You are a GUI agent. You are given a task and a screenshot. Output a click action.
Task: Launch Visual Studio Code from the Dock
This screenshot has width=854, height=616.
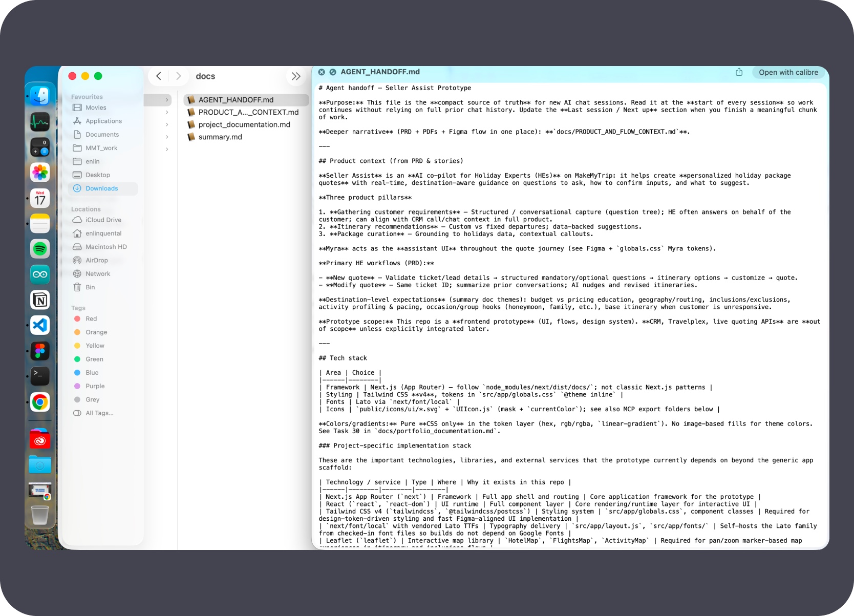40,325
